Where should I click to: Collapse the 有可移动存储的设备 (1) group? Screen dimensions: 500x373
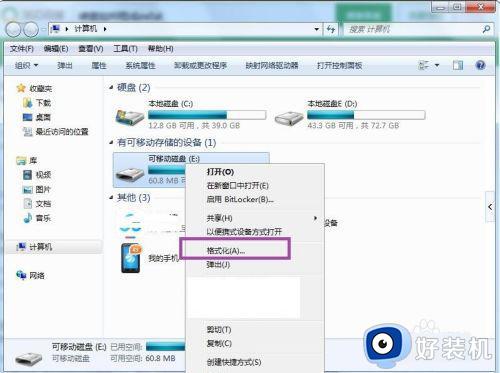tap(111, 143)
